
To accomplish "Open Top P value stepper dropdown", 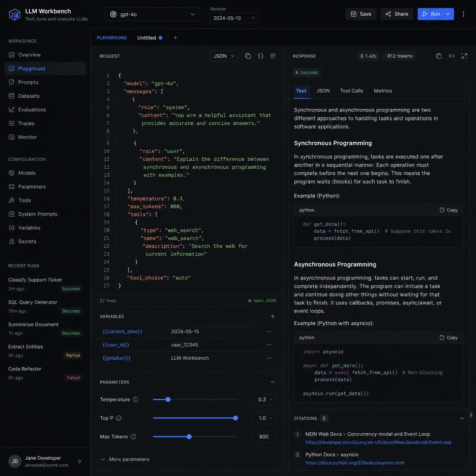I will (x=271, y=418).
